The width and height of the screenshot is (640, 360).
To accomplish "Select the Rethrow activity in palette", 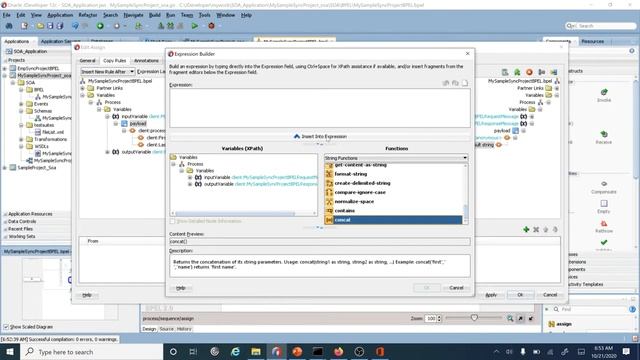I will coord(604,226).
